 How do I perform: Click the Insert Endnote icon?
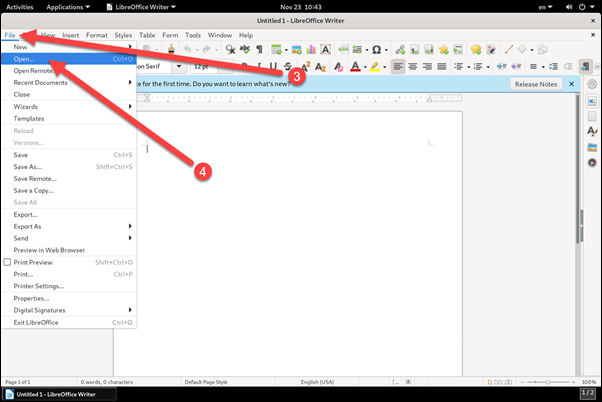[x=429, y=49]
